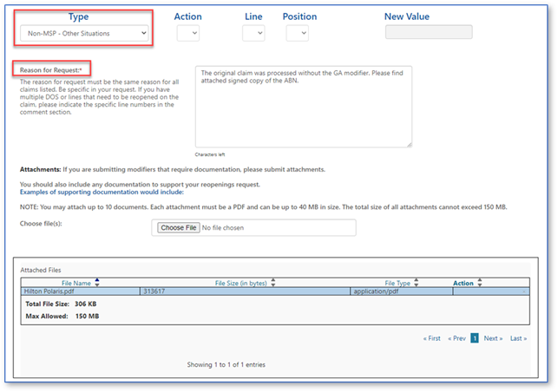Click the Prev pagination link
Viewport: 558px width, 392px height.
(456, 338)
